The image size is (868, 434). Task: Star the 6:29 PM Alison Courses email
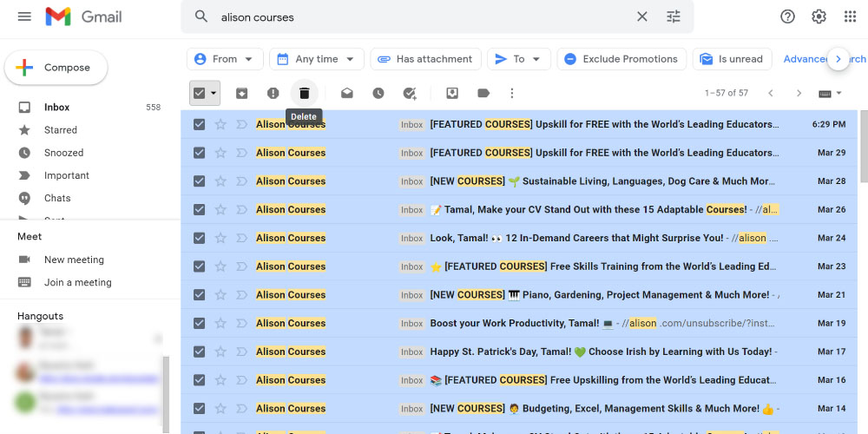220,124
